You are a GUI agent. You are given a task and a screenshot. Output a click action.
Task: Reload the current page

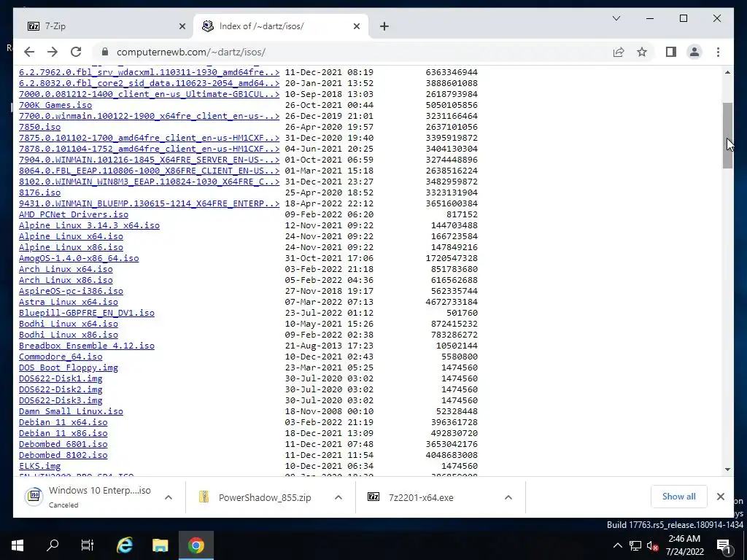76,52
